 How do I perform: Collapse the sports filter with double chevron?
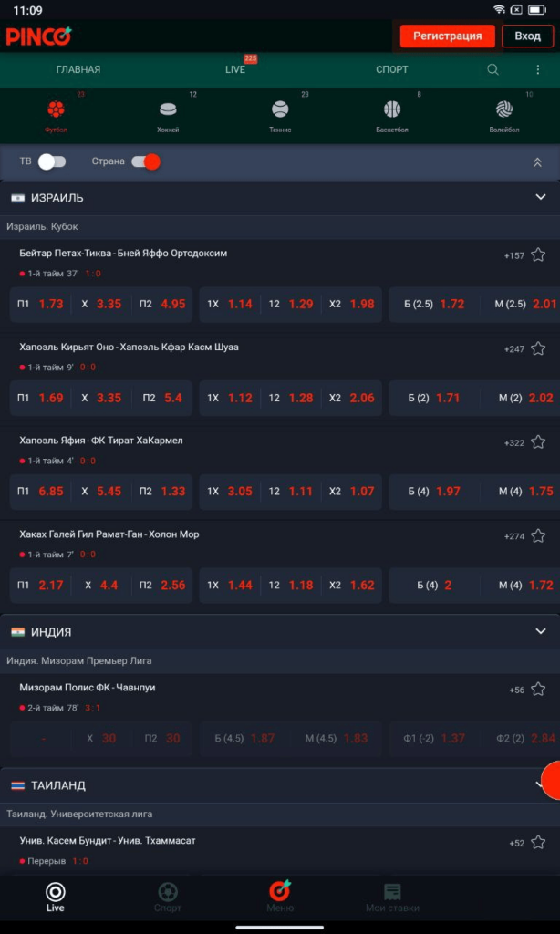click(537, 162)
